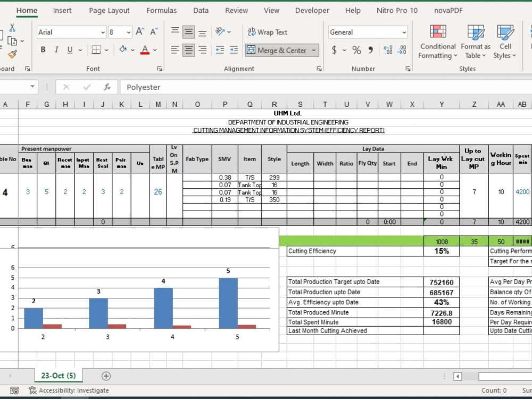Set Bottom Align vertical alignment
Screen dimensions: 532x399
pyautogui.click(x=203, y=32)
